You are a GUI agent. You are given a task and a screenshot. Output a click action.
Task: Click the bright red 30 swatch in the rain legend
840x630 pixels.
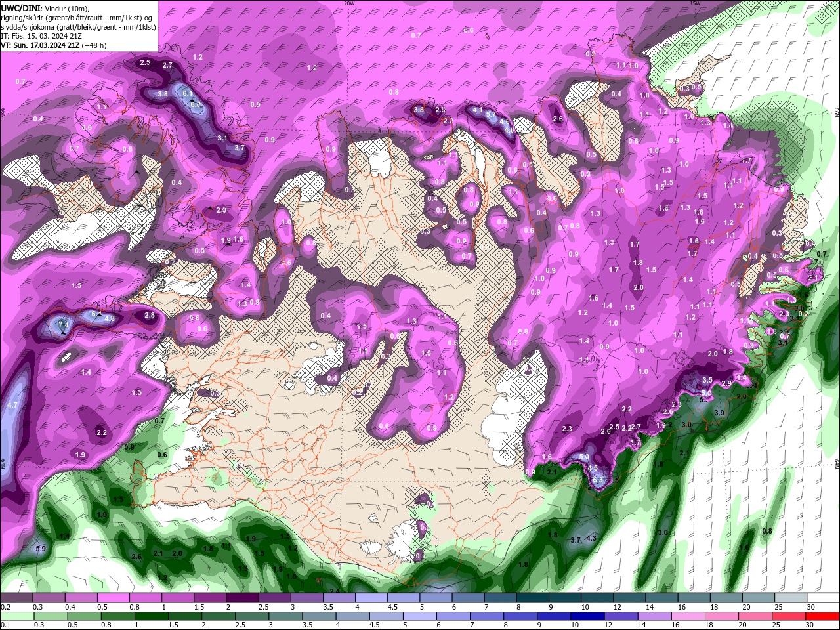(822, 616)
